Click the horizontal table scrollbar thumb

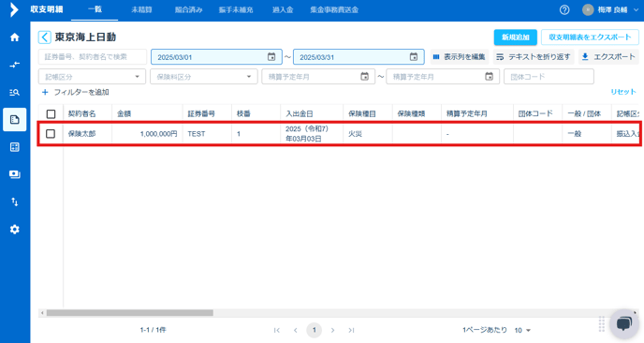[x=130, y=313]
